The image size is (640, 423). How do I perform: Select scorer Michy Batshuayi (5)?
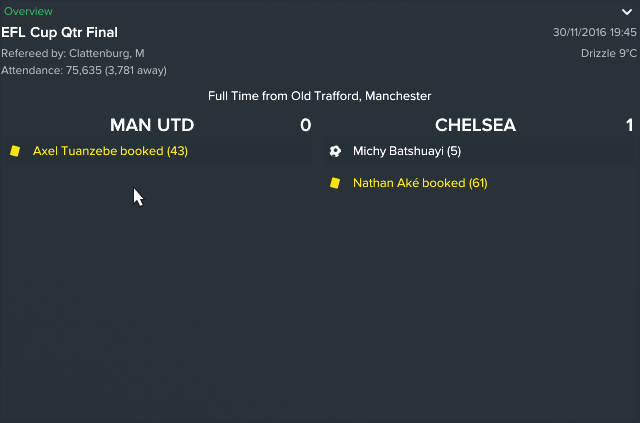tap(407, 151)
